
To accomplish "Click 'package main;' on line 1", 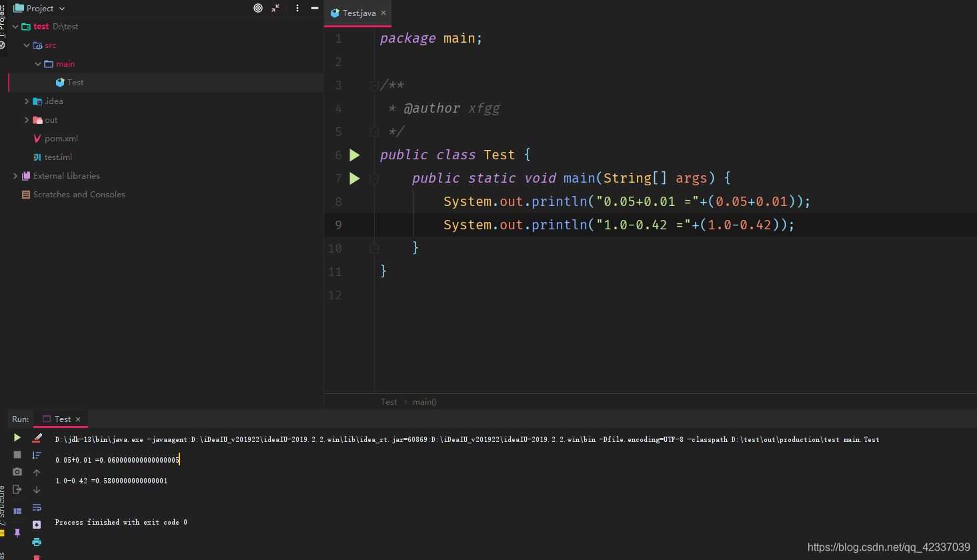I will pos(431,38).
